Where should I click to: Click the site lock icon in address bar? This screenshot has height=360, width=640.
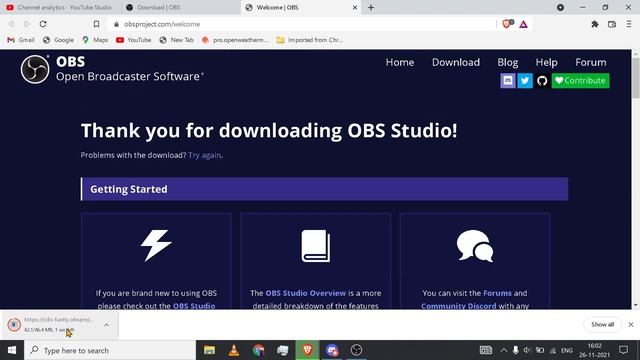coord(116,24)
